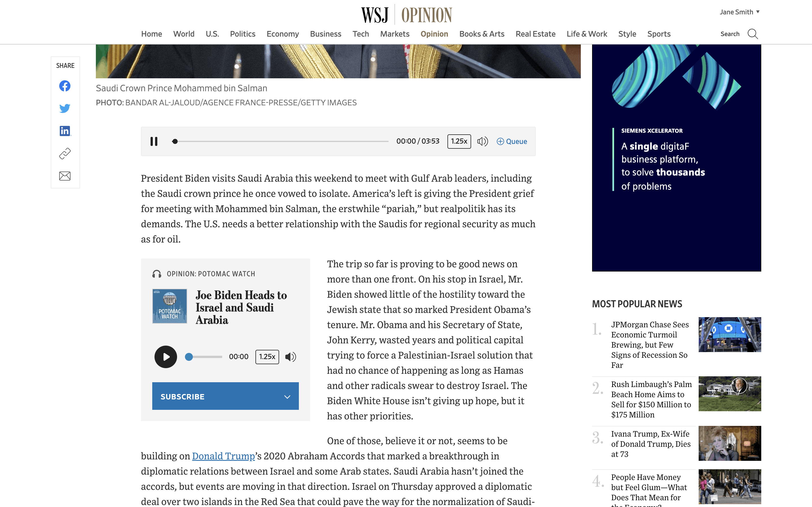Image resolution: width=812 pixels, height=507 pixels.
Task: Play the Potomac Watch podcast
Action: [x=166, y=357]
